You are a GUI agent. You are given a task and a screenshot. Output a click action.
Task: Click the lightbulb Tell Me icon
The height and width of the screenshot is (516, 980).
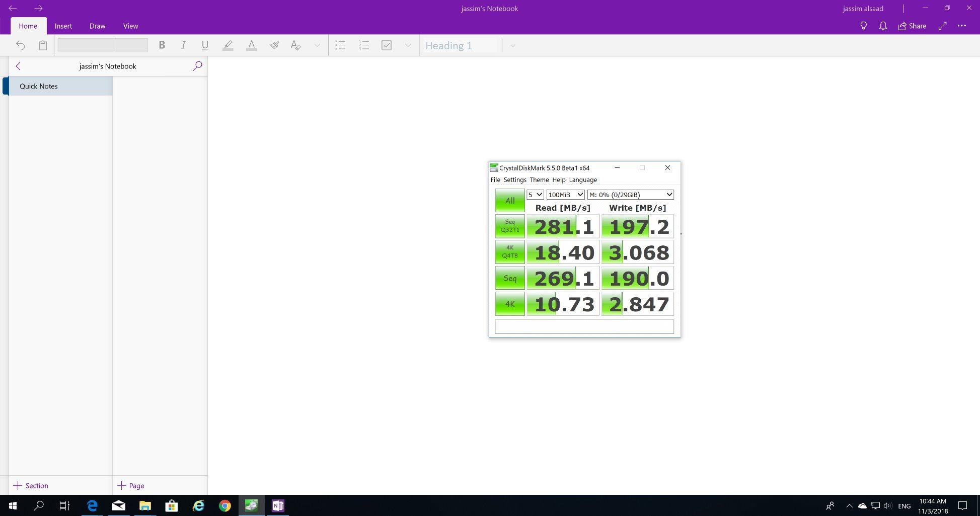(x=864, y=26)
